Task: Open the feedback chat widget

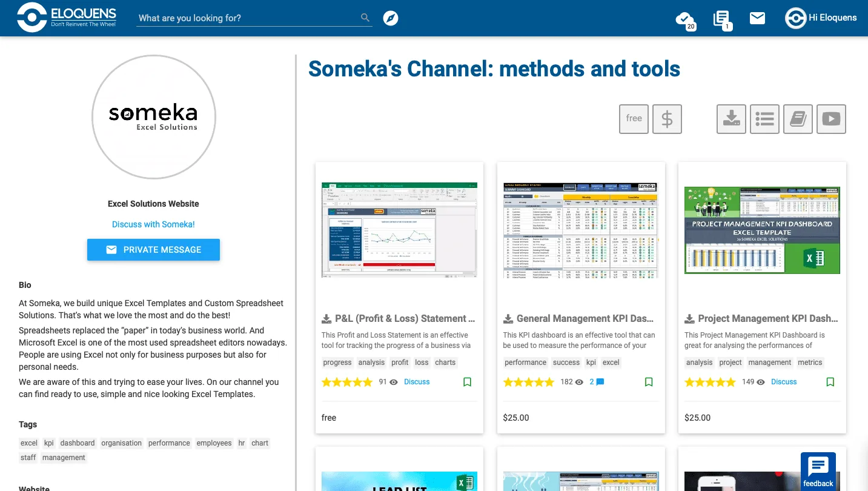Action: pos(818,471)
